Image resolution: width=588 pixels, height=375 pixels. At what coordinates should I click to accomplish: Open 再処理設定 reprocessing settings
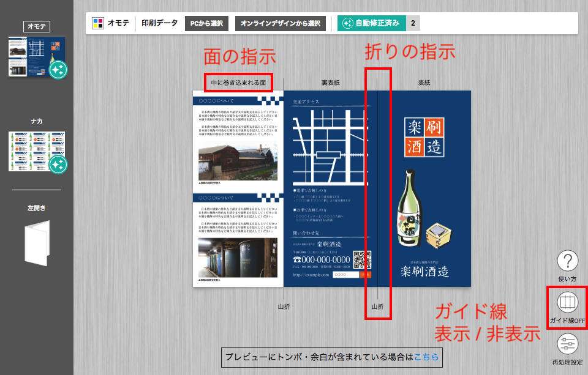pyautogui.click(x=567, y=345)
